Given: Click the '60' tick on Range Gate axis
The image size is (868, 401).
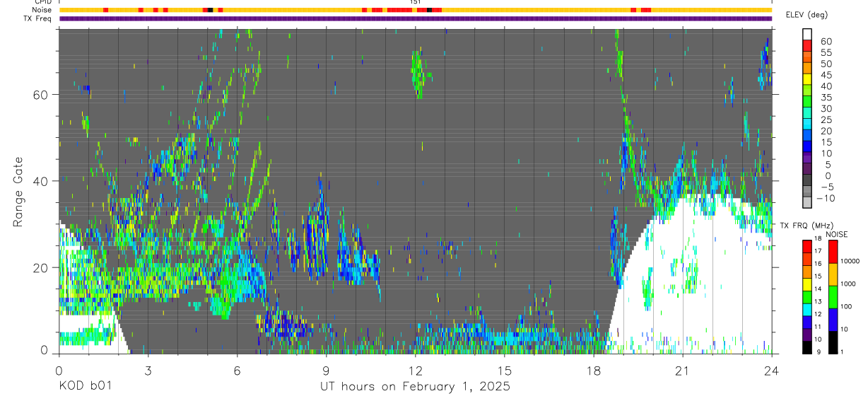Looking at the screenshot, I should coord(41,95).
